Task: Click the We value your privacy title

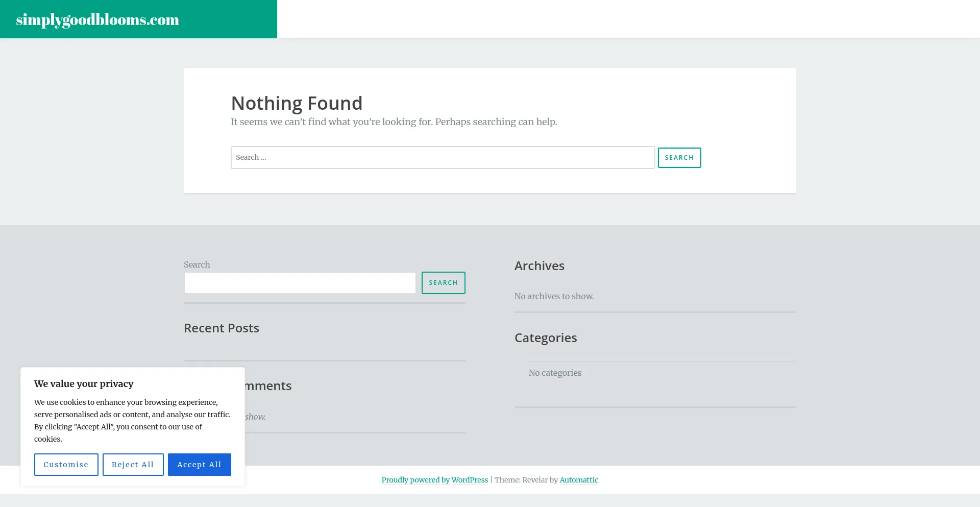Action: click(84, 384)
